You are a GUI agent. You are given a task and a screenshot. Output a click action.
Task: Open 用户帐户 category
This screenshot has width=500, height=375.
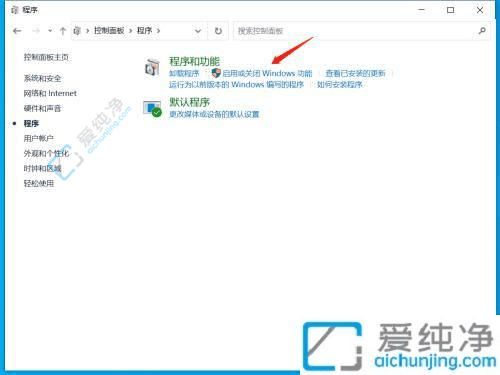[38, 138]
